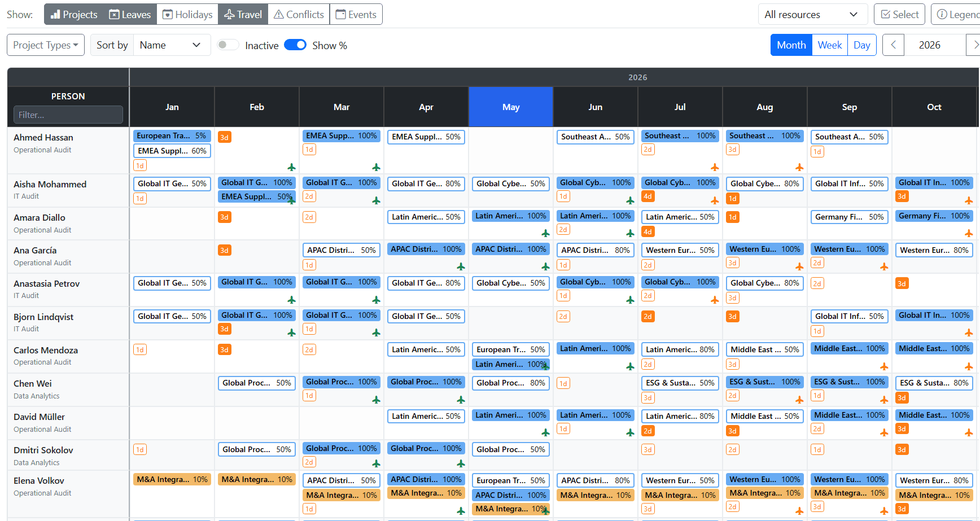The width and height of the screenshot is (980, 521).
Task: Click the person Filter input
Action: (x=68, y=115)
